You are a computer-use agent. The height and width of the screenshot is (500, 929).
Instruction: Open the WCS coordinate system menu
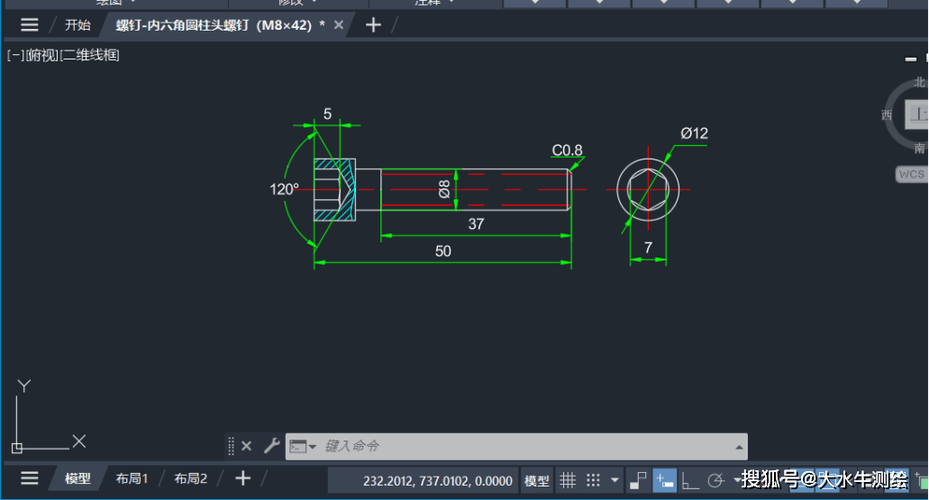click(911, 174)
